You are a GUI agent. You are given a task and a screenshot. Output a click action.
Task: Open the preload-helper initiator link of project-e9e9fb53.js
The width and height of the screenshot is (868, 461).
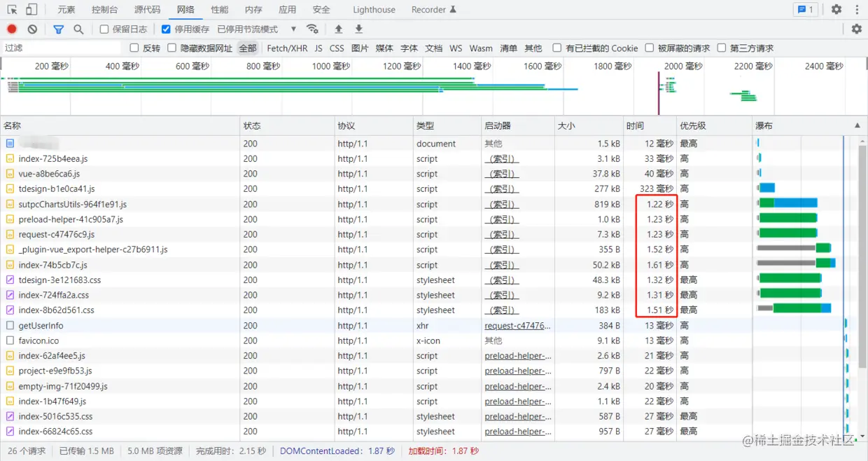pyautogui.click(x=518, y=371)
